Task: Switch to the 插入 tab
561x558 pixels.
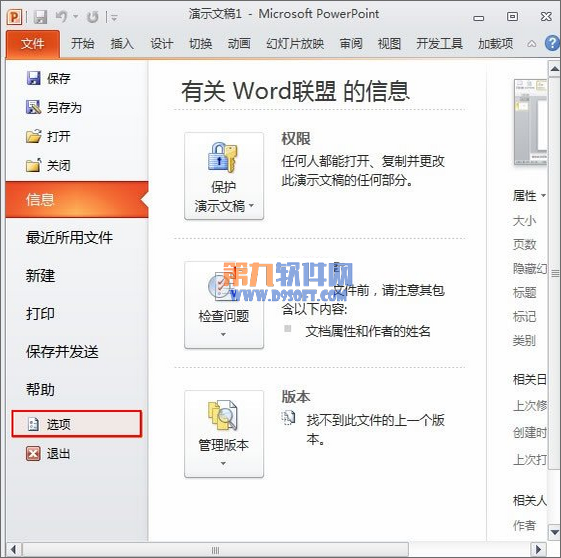Action: click(122, 44)
